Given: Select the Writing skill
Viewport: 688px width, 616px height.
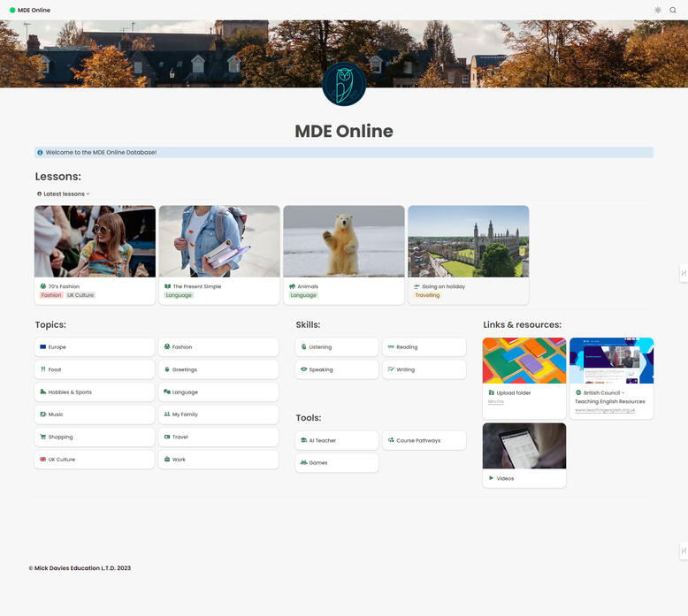Looking at the screenshot, I should (x=424, y=369).
